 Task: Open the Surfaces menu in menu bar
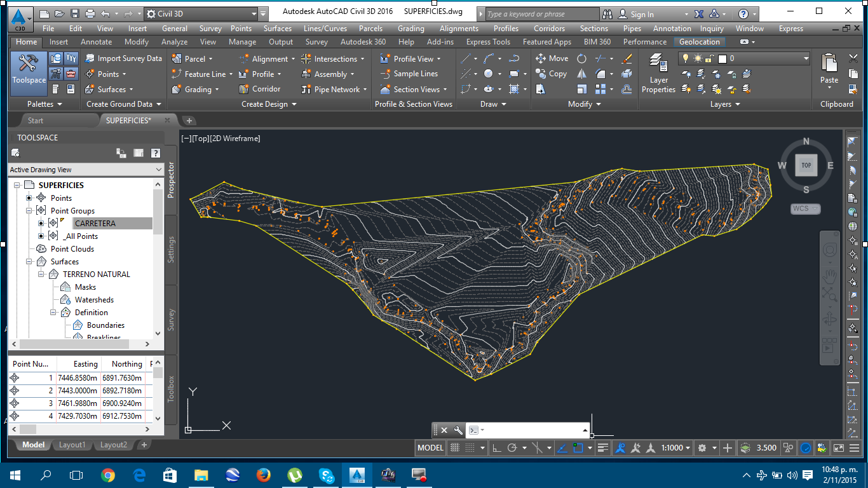point(277,29)
